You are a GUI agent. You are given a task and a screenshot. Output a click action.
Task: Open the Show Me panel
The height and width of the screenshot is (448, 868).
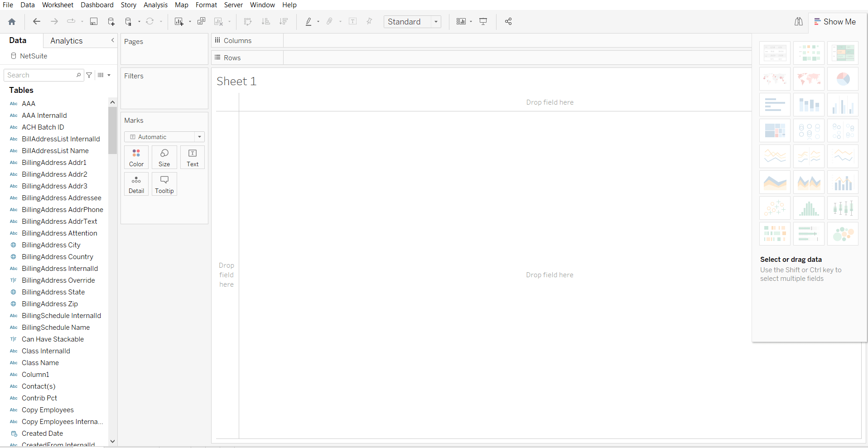[835, 21]
